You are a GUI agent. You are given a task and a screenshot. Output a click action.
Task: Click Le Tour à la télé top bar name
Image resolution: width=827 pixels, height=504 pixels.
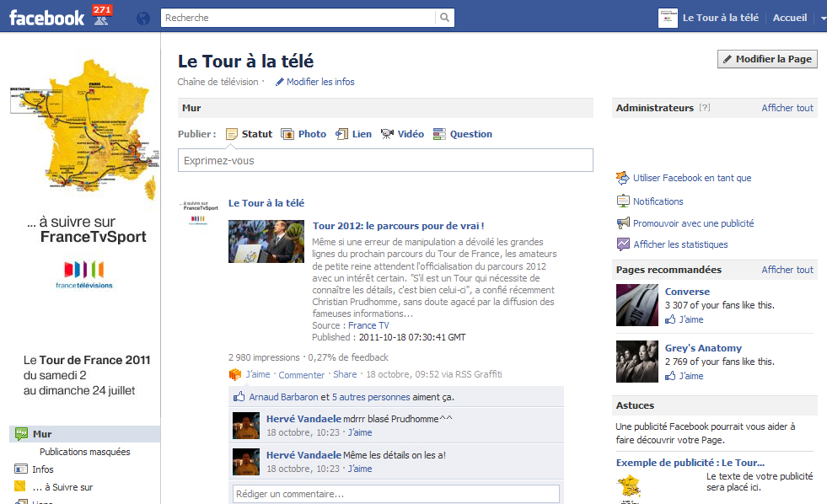[x=721, y=18]
